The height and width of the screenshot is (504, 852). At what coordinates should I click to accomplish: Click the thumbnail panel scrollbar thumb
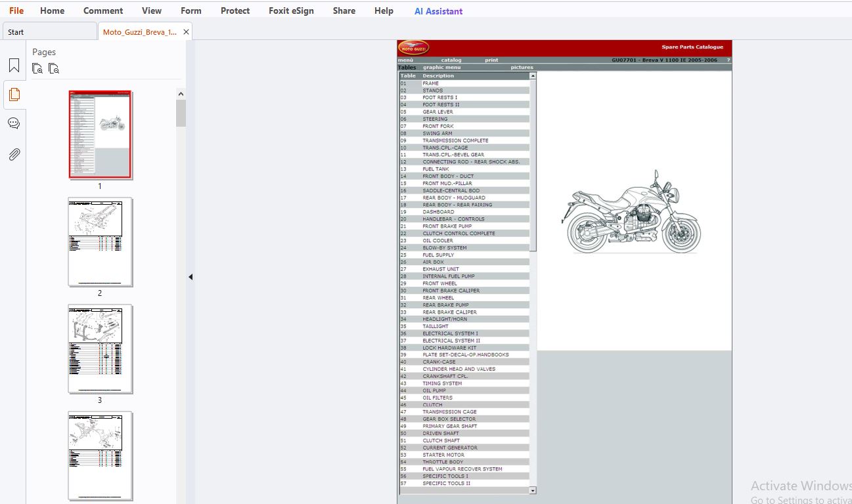click(x=181, y=113)
